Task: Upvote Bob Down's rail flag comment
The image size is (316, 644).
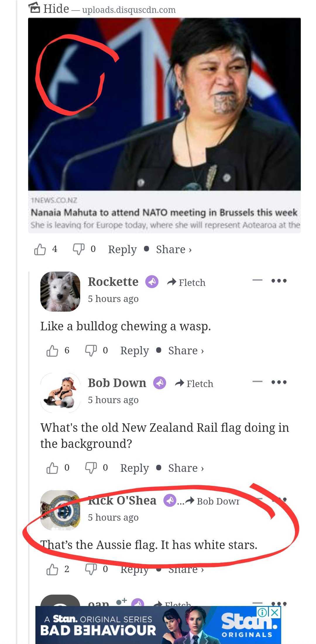Action: tap(52, 468)
